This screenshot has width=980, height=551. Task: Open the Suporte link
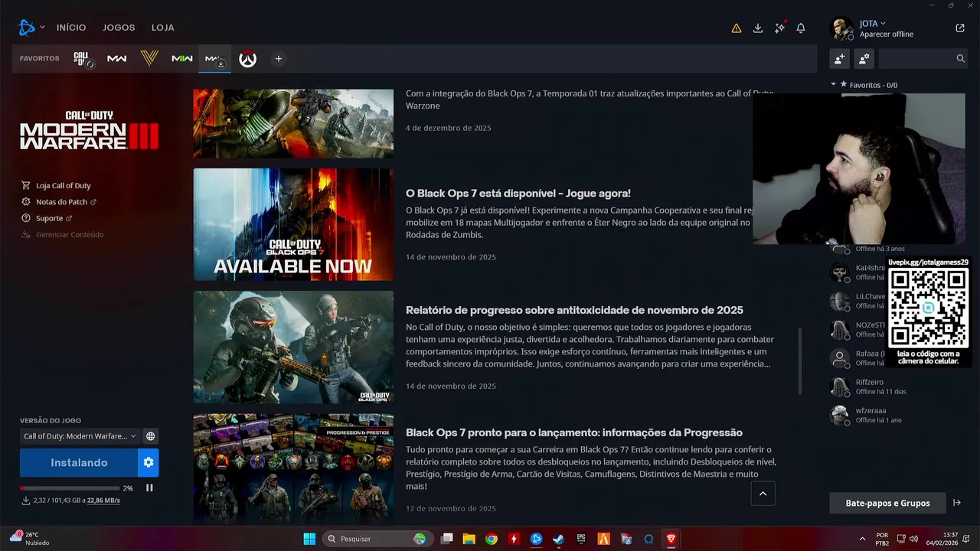pyautogui.click(x=47, y=218)
